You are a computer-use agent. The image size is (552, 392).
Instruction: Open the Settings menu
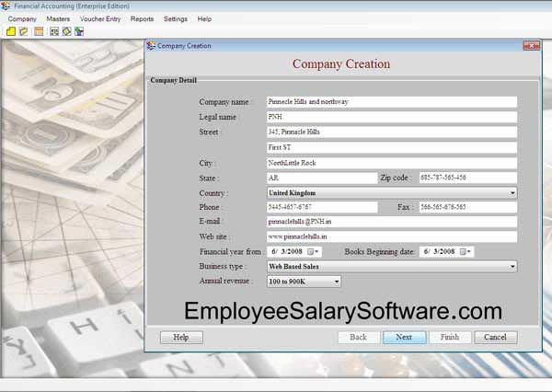[176, 19]
